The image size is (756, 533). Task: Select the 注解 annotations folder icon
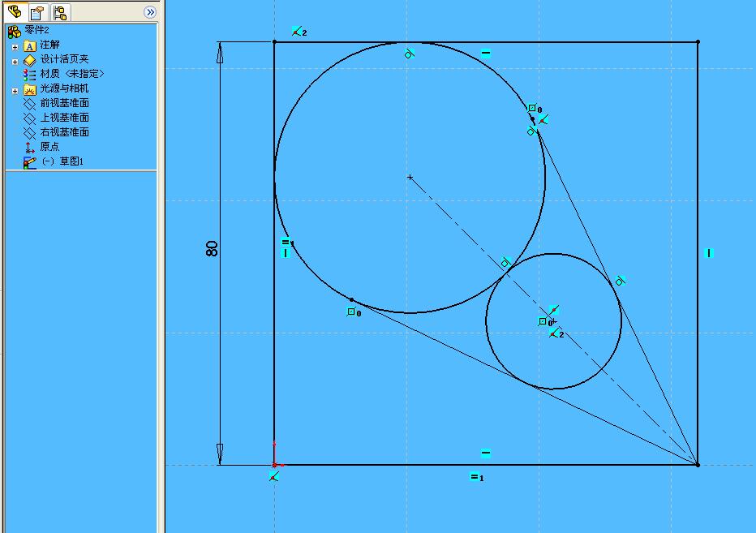pyautogui.click(x=30, y=45)
